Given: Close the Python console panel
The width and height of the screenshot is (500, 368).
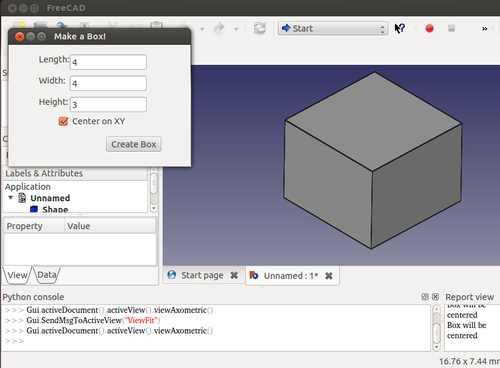Looking at the screenshot, I should pyautogui.click(x=435, y=297).
